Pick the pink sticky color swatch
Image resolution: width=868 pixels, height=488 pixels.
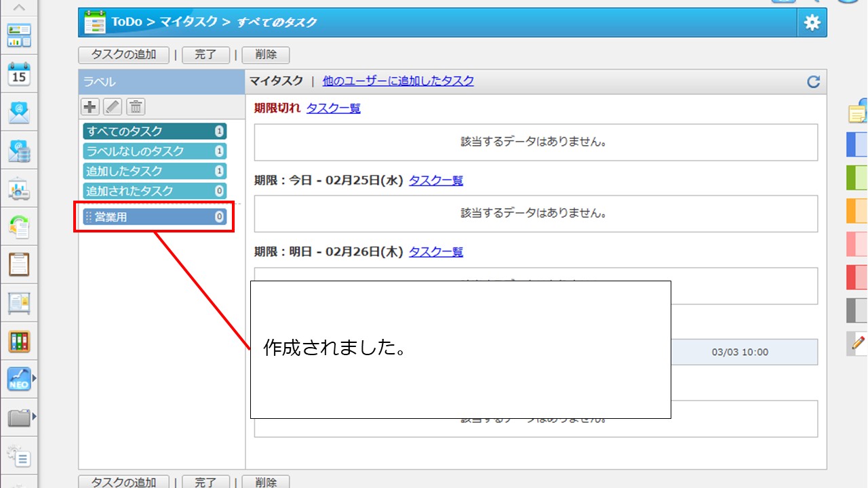click(x=857, y=244)
